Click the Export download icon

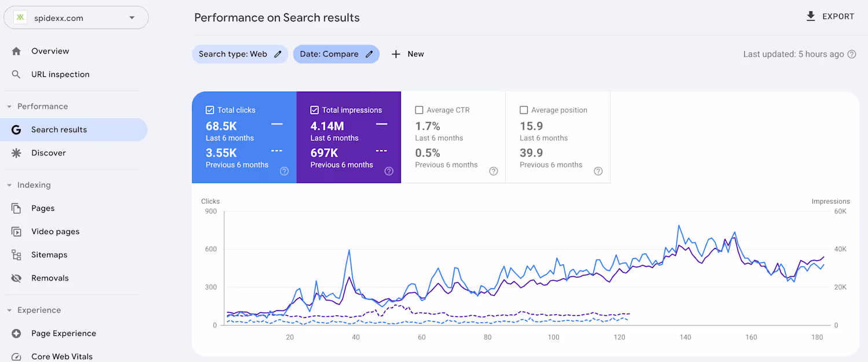(811, 16)
